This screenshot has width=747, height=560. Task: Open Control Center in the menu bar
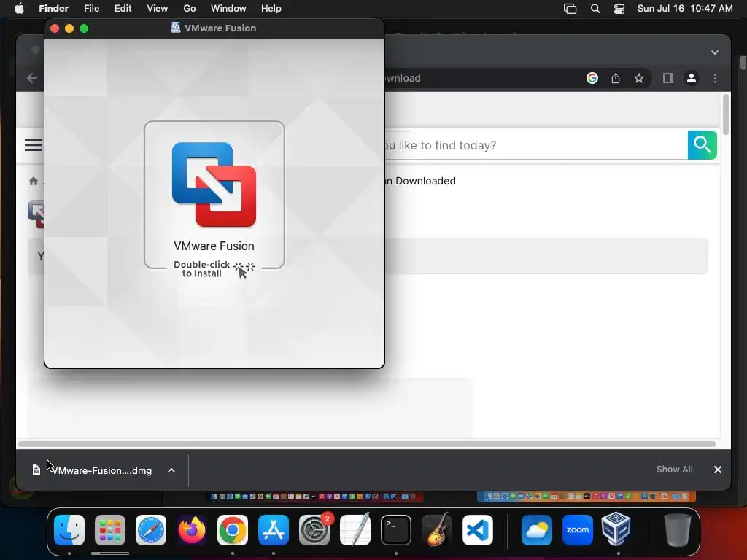(x=619, y=9)
